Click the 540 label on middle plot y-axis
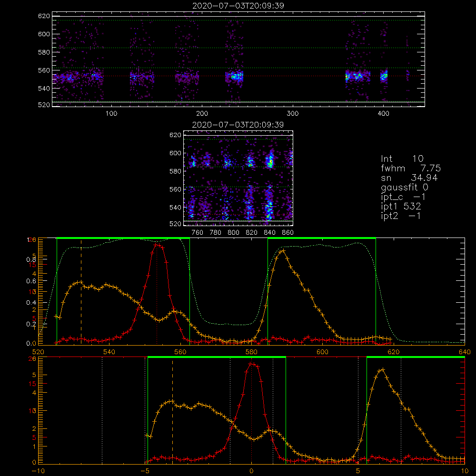 coord(176,208)
